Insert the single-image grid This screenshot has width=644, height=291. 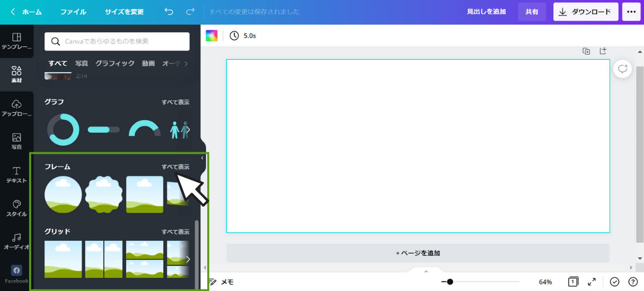coord(63,259)
